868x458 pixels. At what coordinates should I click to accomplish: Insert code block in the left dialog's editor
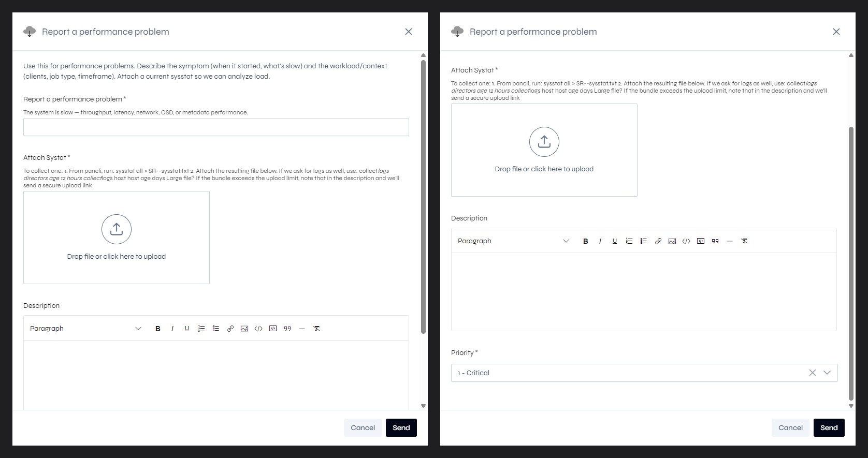coord(273,329)
